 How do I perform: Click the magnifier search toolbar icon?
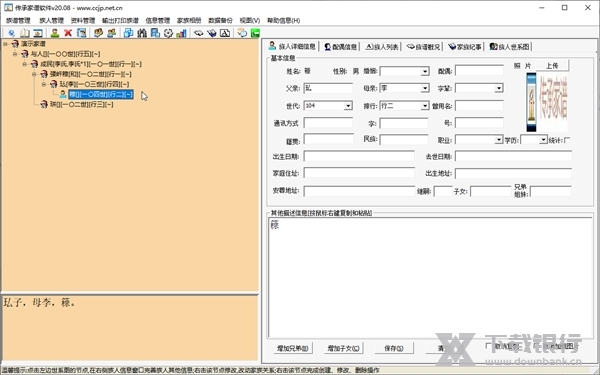pyautogui.click(x=11, y=33)
